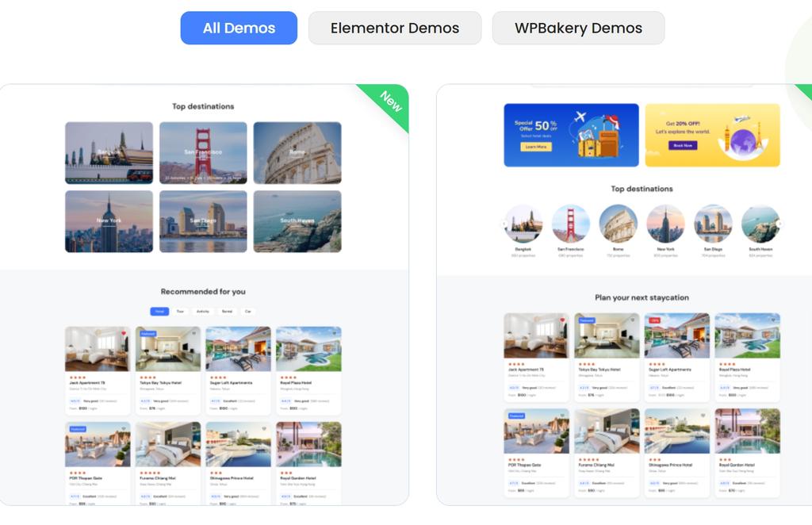Select the New York circle in right demo
Image resolution: width=812 pixels, height=525 pixels.
[666, 224]
